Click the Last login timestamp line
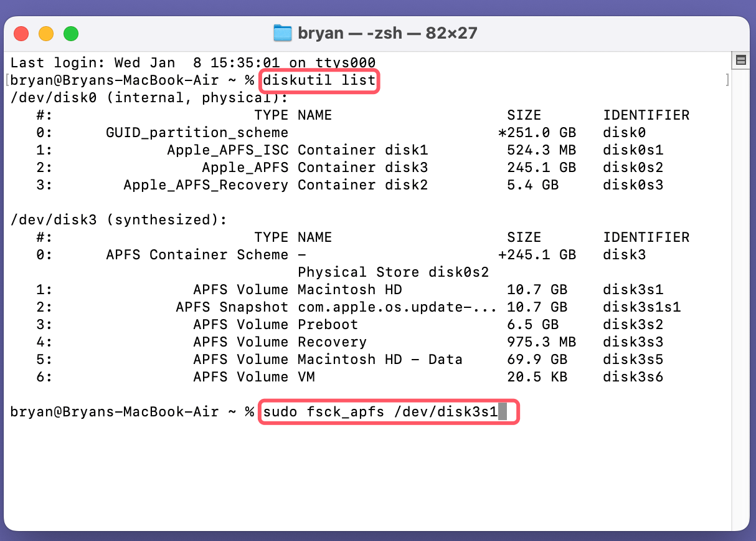Image resolution: width=756 pixels, height=541 pixels. 193,62
